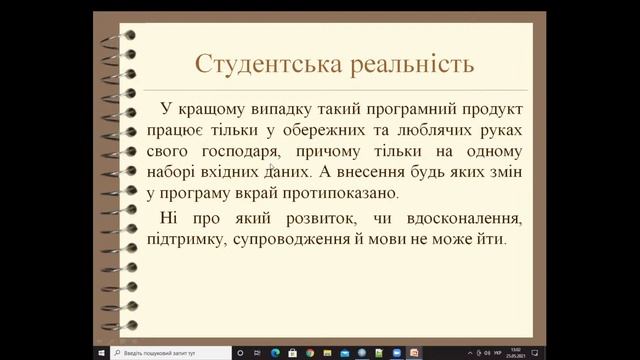Open Task View on the taskbar
Image resolution: width=640 pixels, height=360 pixels.
[x=257, y=353]
